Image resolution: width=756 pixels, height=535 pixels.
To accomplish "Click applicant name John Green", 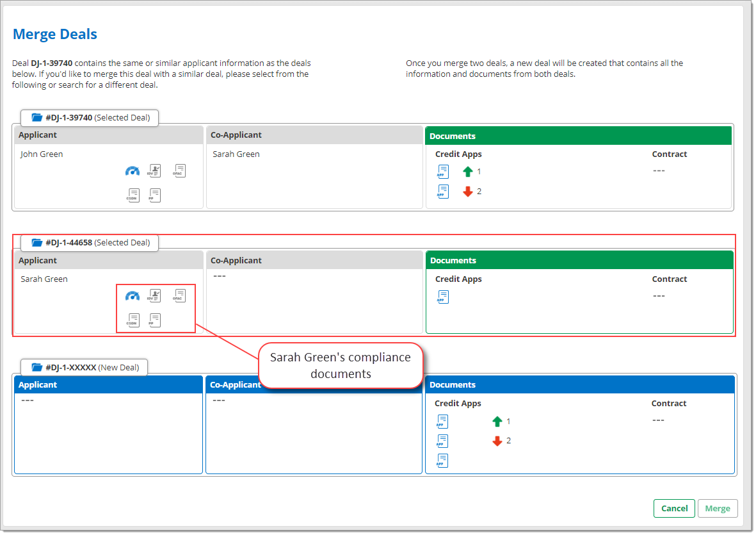I will coord(42,154).
